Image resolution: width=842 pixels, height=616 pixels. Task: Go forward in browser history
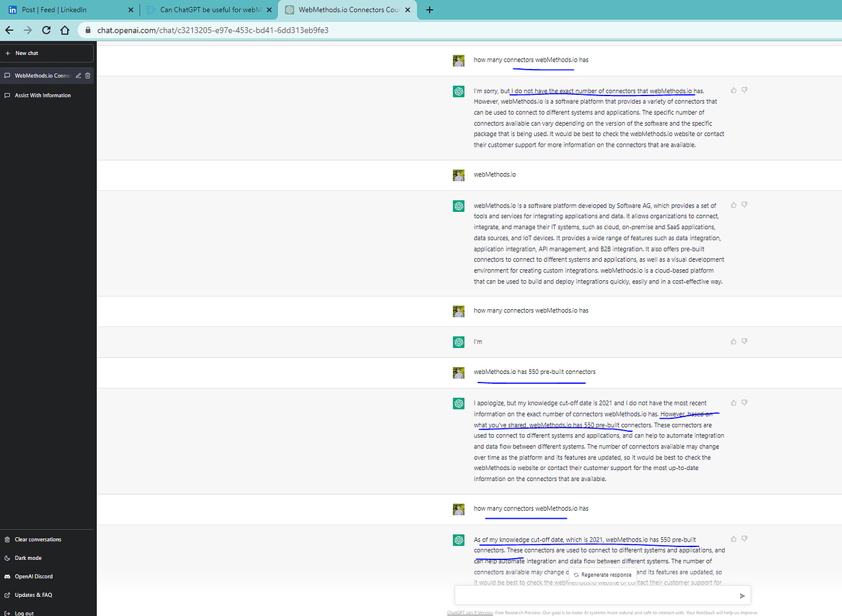pyautogui.click(x=28, y=30)
